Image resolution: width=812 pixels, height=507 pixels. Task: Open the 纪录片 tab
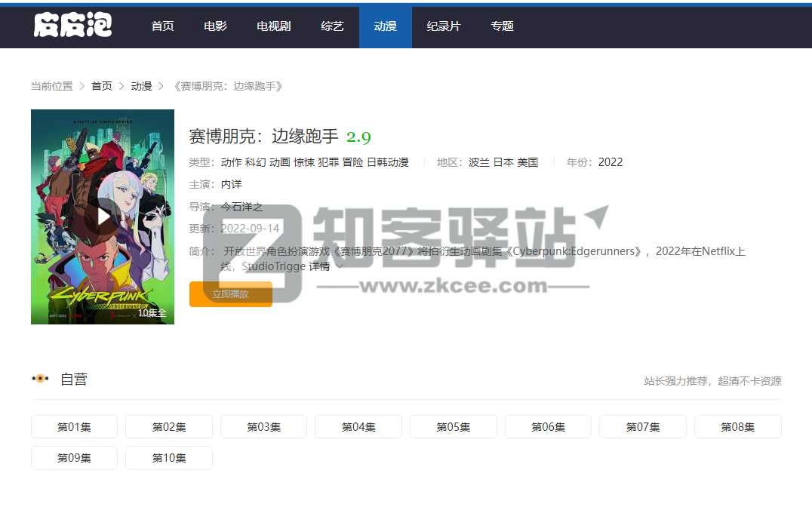tap(443, 26)
